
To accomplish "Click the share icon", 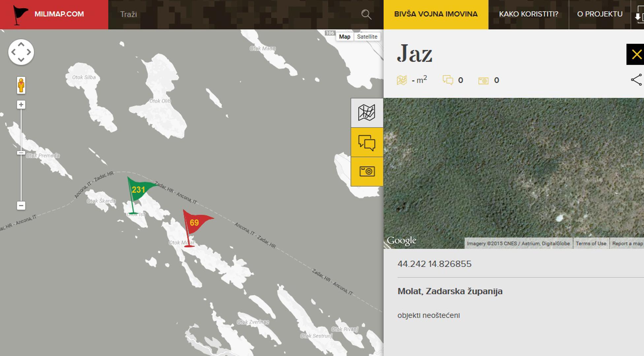I will [636, 80].
